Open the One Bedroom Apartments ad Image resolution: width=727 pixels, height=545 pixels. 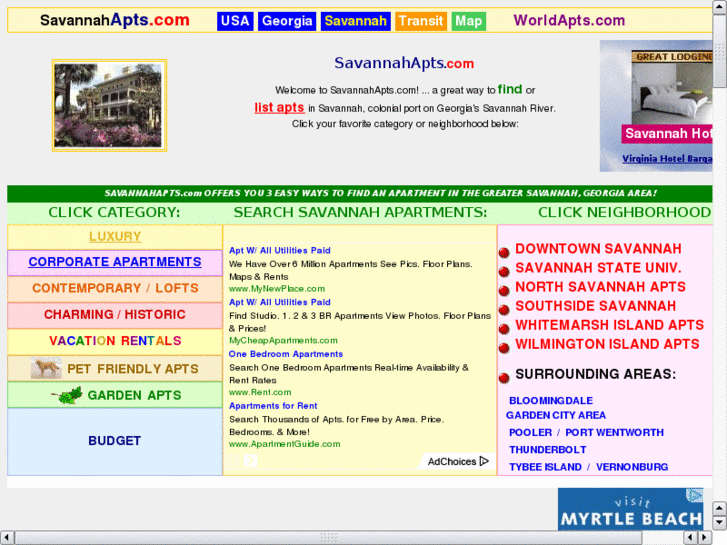point(286,354)
